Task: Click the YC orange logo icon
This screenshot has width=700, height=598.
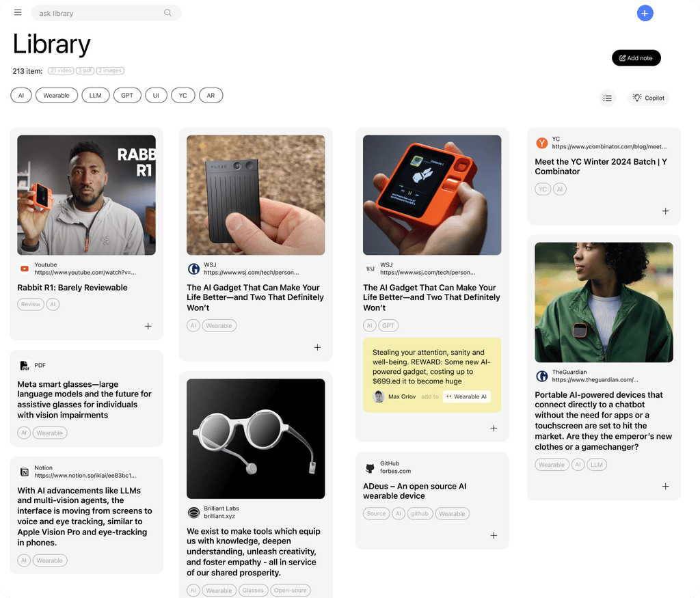Action: 541,144
